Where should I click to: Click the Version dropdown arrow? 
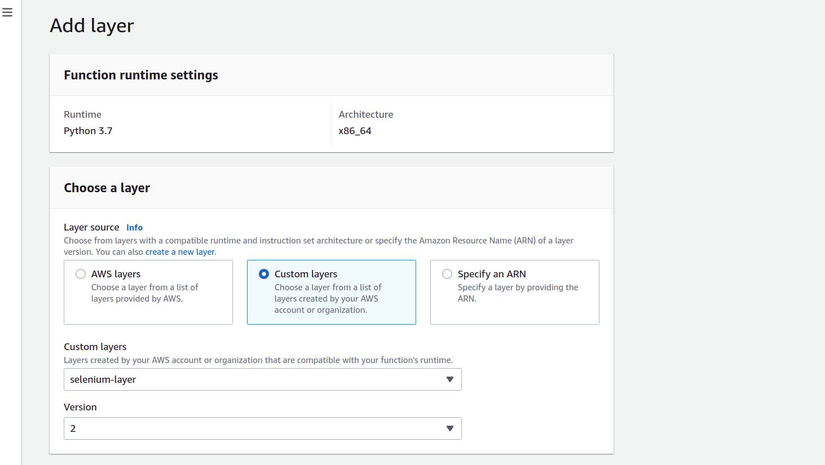tap(449, 429)
